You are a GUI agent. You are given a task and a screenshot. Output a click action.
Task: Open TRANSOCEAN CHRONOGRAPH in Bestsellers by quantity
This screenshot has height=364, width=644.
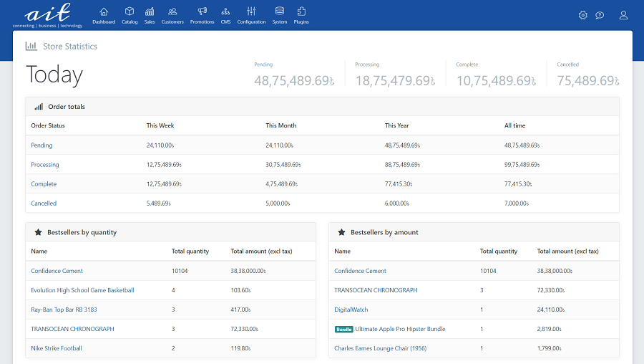(x=72, y=329)
